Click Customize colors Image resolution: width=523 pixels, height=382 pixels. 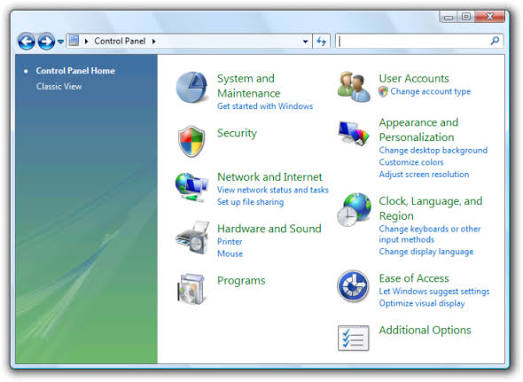(x=411, y=162)
